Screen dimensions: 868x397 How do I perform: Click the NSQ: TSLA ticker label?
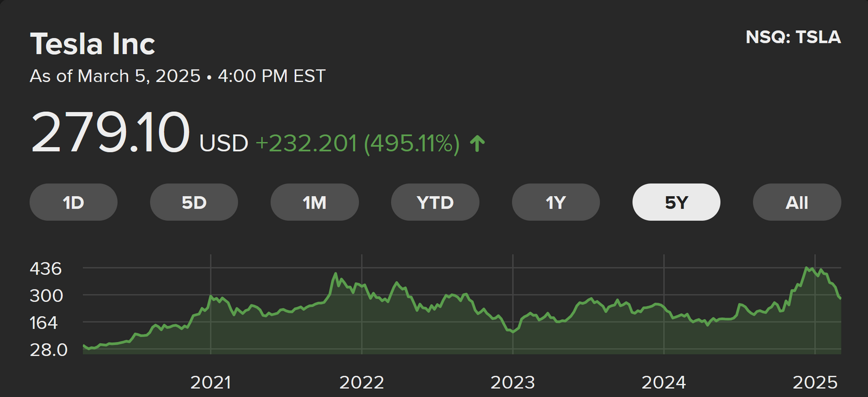[793, 37]
